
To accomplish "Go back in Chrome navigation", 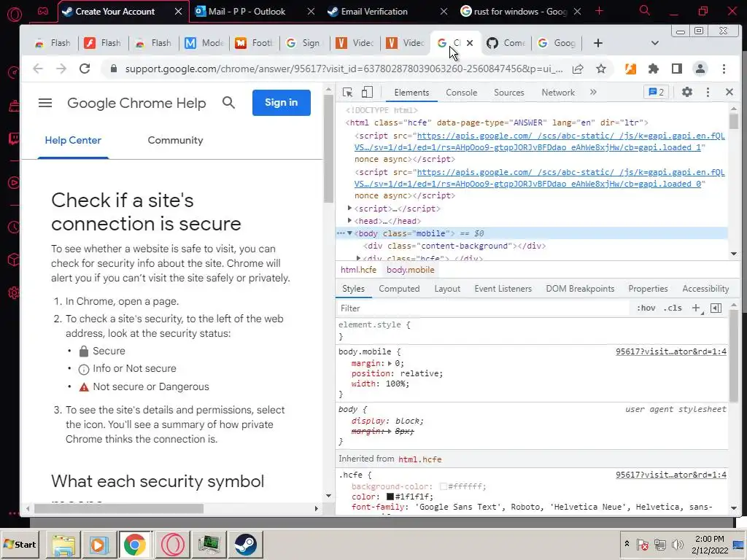I will pos(38,69).
